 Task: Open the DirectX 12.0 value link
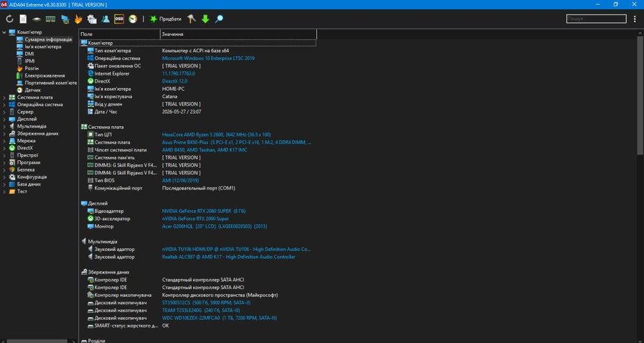pyautogui.click(x=173, y=81)
